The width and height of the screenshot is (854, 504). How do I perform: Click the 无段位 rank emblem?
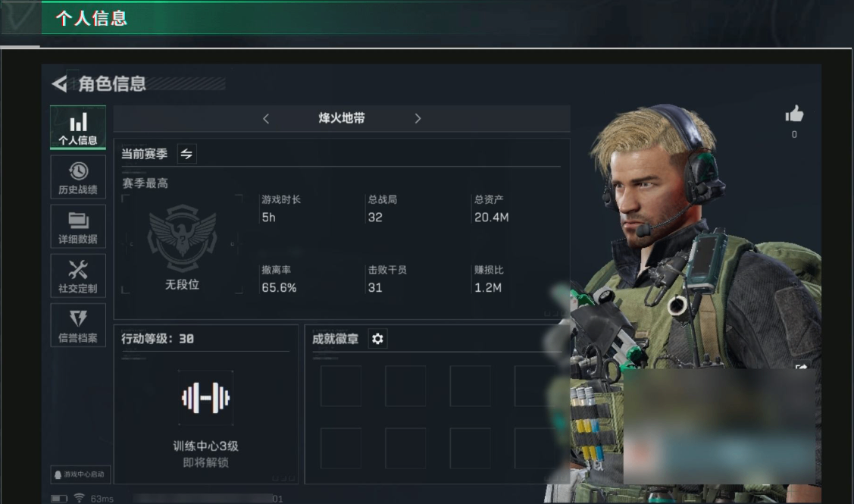[183, 238]
